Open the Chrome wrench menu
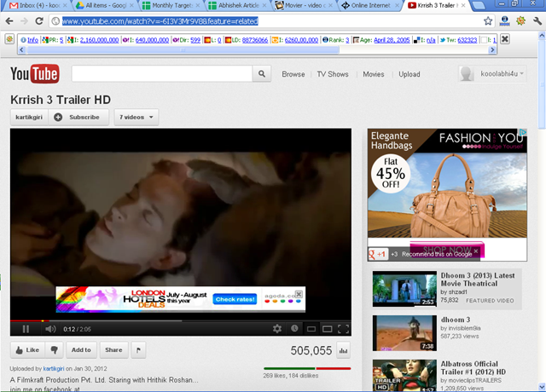 537,21
